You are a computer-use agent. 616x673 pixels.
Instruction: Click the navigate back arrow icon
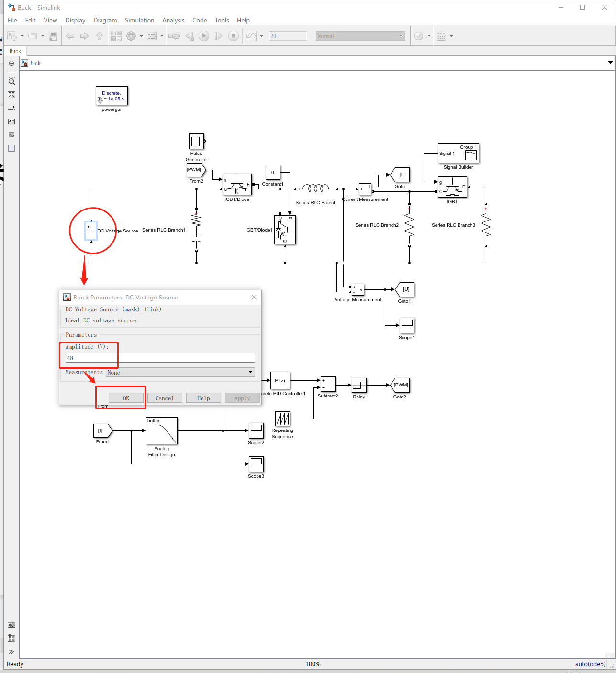click(70, 36)
